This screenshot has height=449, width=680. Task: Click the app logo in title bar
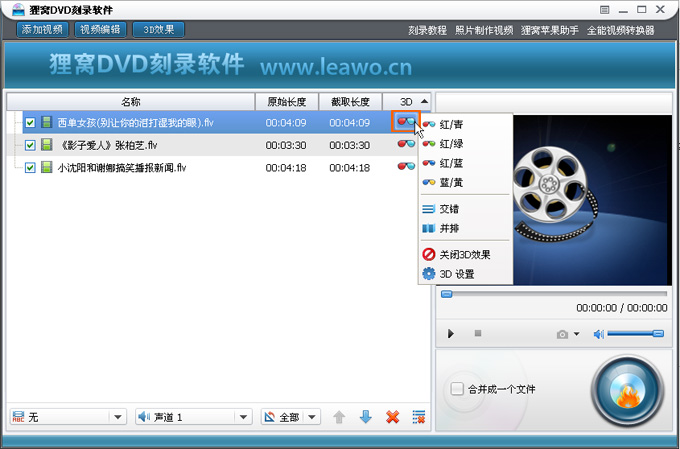[x=18, y=9]
